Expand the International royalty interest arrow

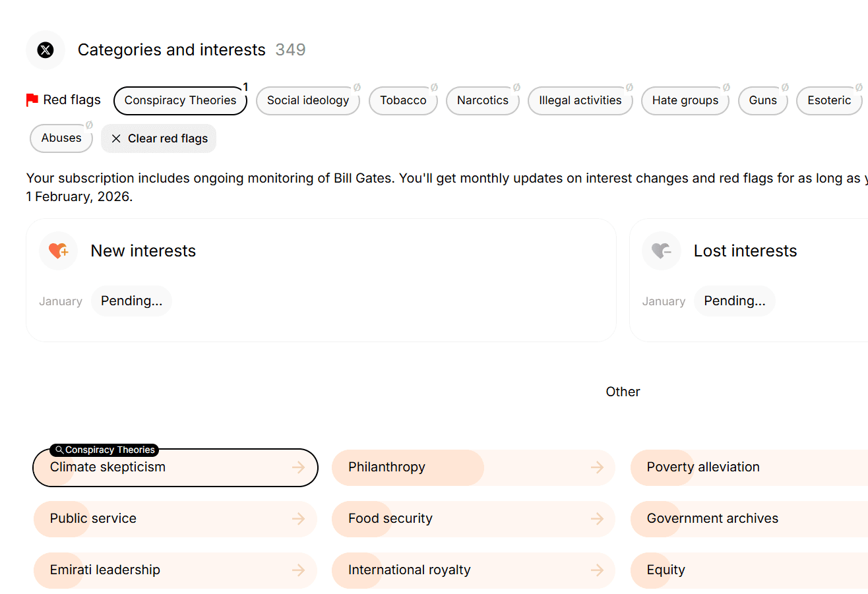598,570
